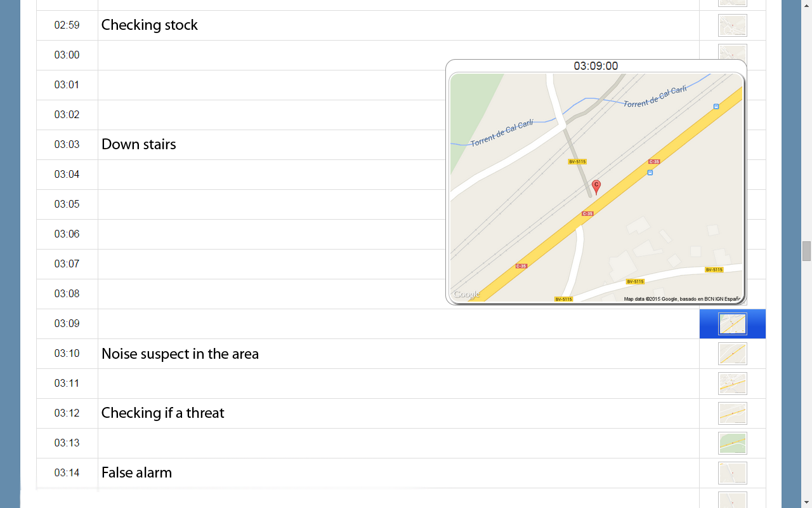Open the green map thumbnail at 03:13
The image size is (812, 508).
tap(733, 443)
